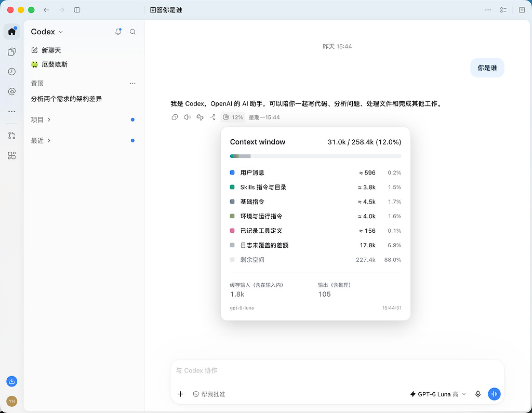Open the Codex workspace dropdown

pos(47,32)
